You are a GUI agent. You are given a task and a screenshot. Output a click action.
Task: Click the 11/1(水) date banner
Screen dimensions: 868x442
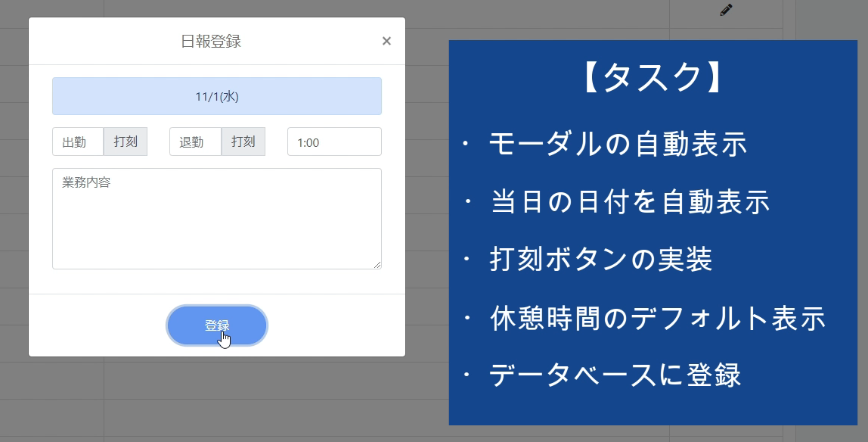pos(217,96)
